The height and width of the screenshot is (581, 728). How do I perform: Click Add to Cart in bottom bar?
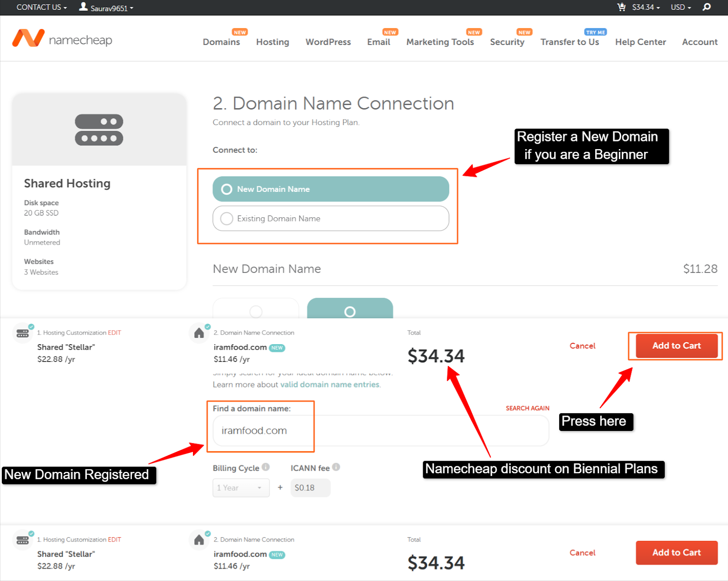[677, 553]
